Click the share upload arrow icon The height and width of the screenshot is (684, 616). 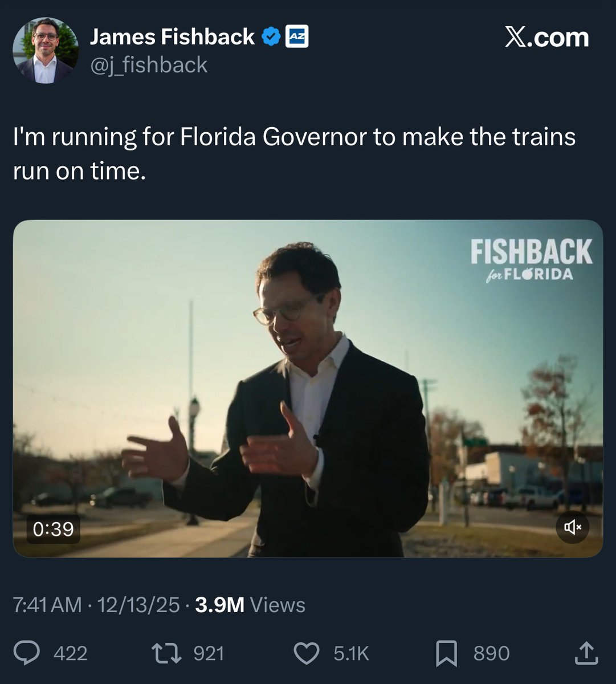point(587,653)
